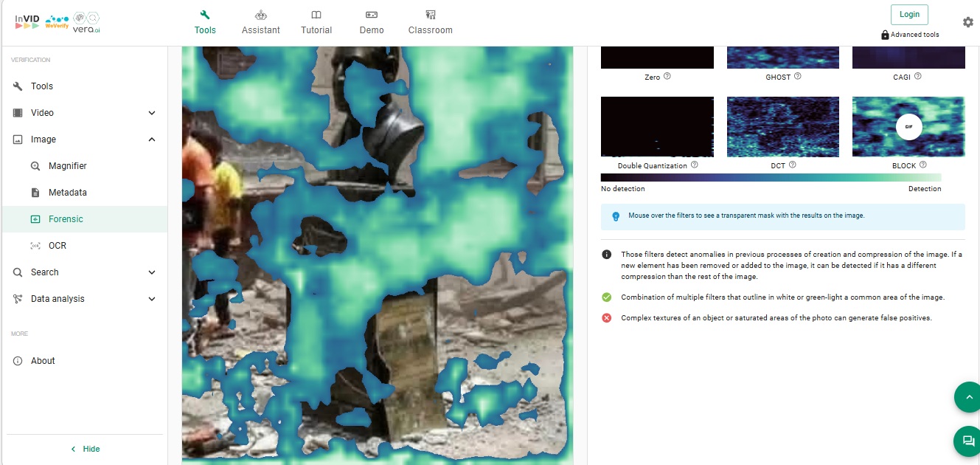Open help for Double Quantization filter
This screenshot has height=465, width=980.
pyautogui.click(x=695, y=165)
